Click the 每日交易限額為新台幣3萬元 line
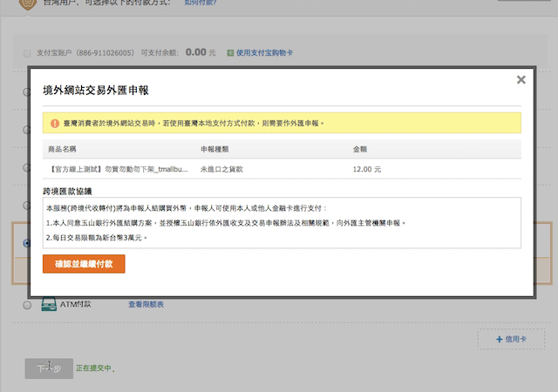Screen dimensions: 558x392 point(97,238)
